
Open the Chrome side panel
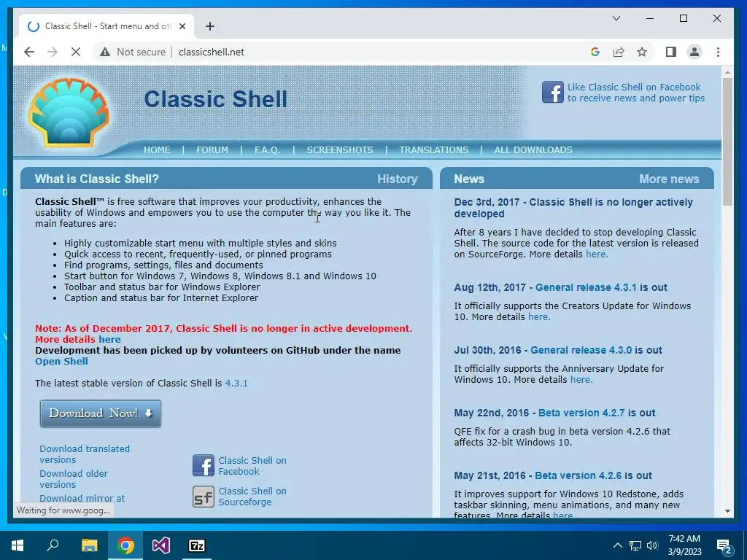pyautogui.click(x=671, y=52)
